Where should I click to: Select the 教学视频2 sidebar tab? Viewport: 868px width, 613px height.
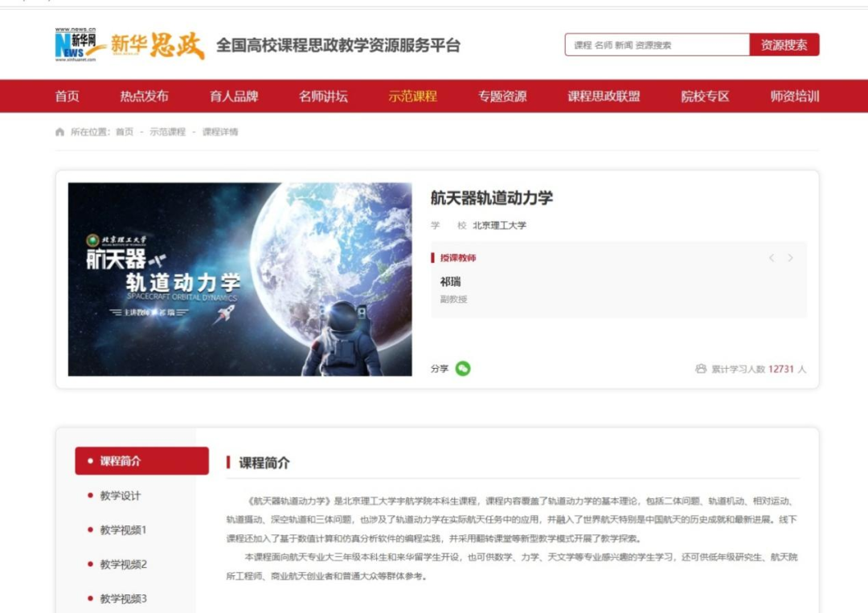[123, 564]
